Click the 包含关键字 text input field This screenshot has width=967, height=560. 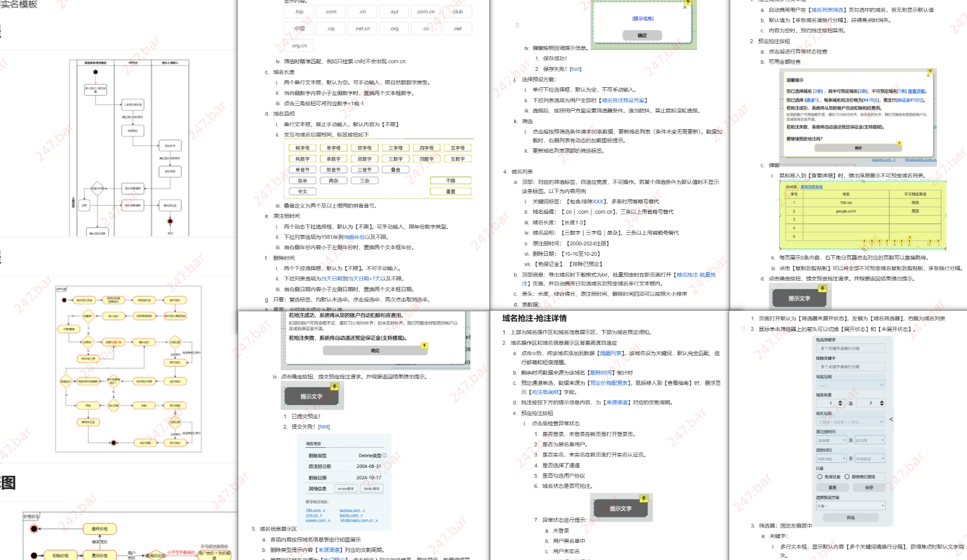[850, 348]
